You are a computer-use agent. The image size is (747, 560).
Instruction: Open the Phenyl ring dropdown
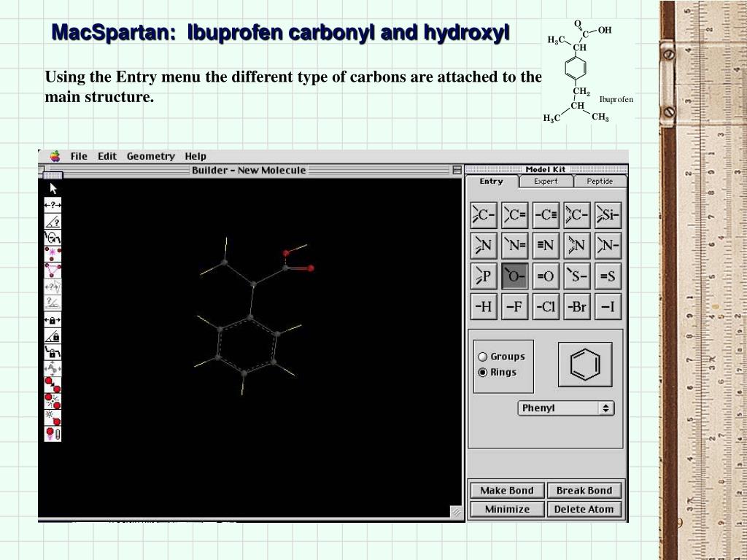point(566,408)
